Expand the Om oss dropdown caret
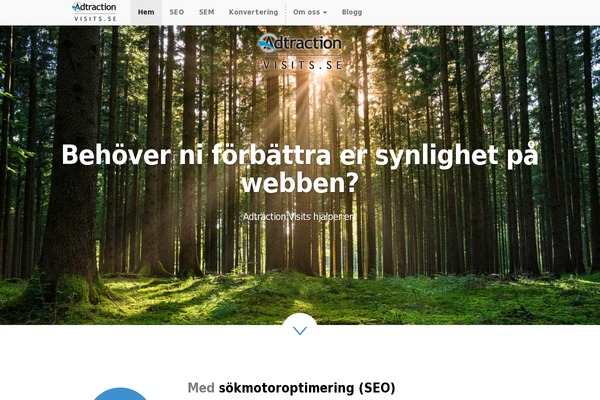This screenshot has width=600, height=400. (x=325, y=12)
